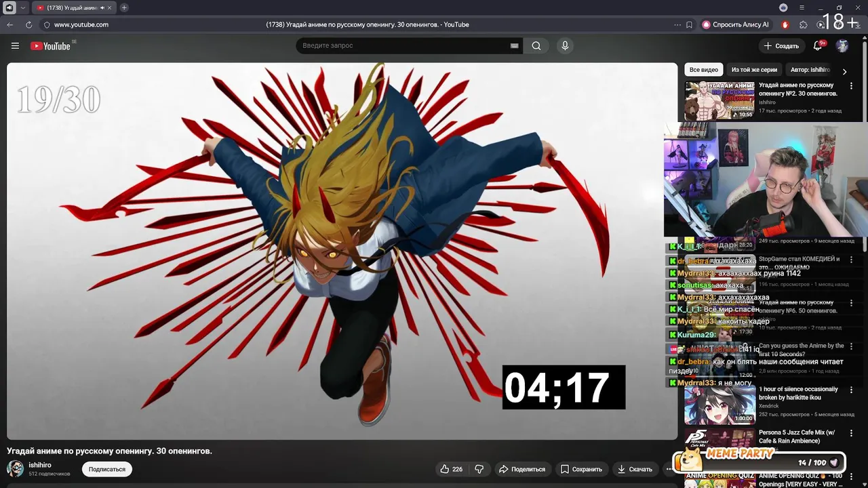Open more actions ellipsis beside Скачать
The height and width of the screenshot is (488, 868).
(x=669, y=469)
